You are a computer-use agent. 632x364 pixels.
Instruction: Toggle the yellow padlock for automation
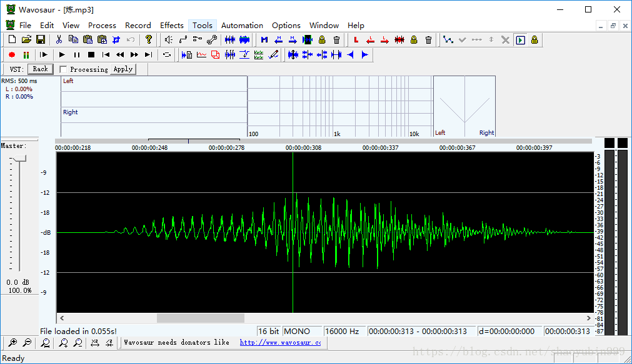[534, 40]
